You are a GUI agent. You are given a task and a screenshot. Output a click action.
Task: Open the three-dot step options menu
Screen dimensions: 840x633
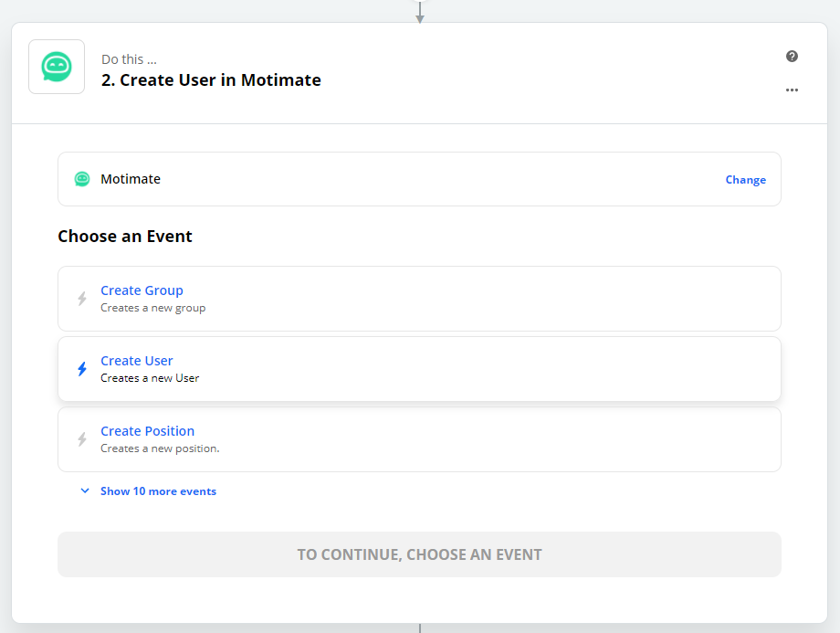(792, 90)
